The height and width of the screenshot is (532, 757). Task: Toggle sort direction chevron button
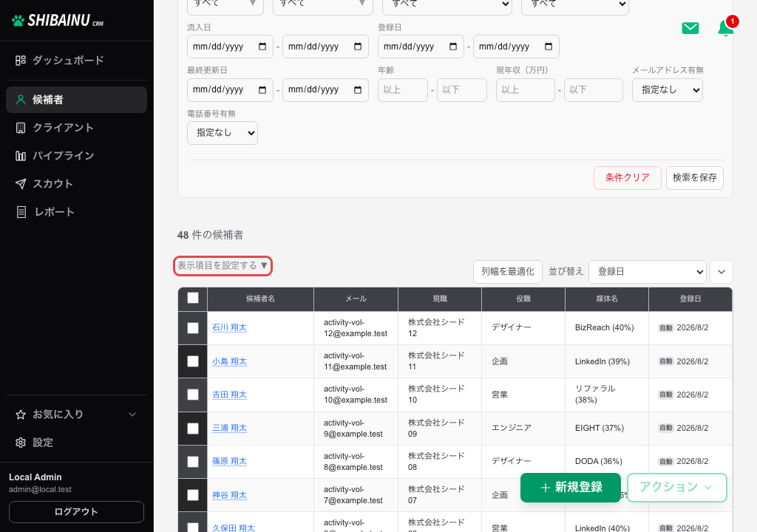pyautogui.click(x=722, y=272)
